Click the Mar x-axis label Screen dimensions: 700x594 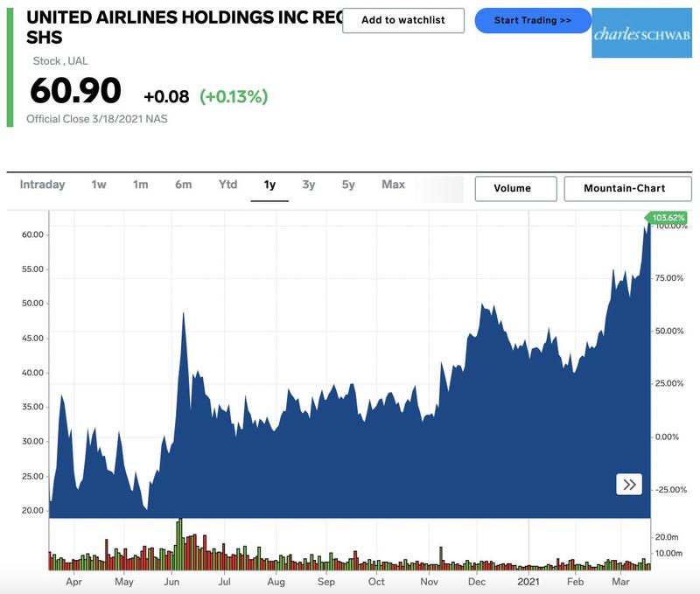620,582
